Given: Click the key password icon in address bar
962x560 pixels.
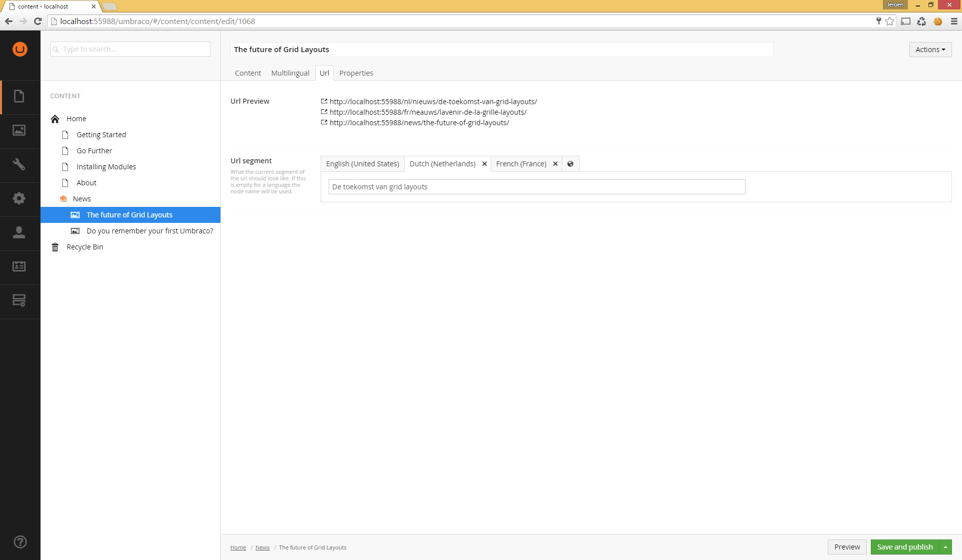Looking at the screenshot, I should pyautogui.click(x=878, y=21).
